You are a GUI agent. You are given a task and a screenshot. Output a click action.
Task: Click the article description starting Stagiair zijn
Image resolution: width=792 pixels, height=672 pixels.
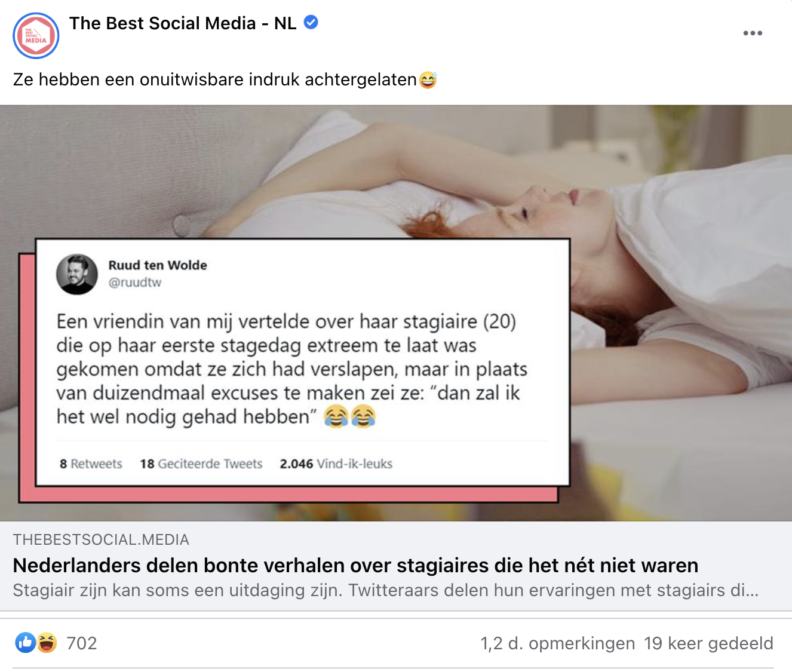386,590
